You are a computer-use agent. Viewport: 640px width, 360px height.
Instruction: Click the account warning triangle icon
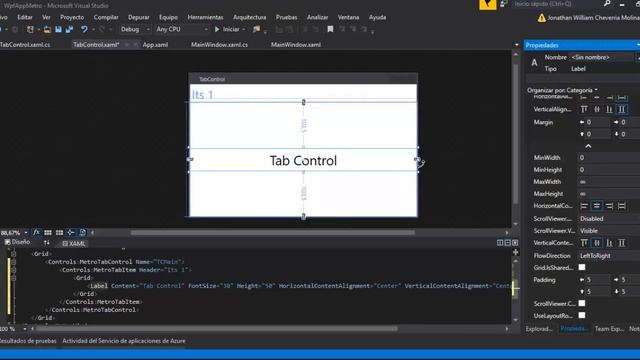541,18
